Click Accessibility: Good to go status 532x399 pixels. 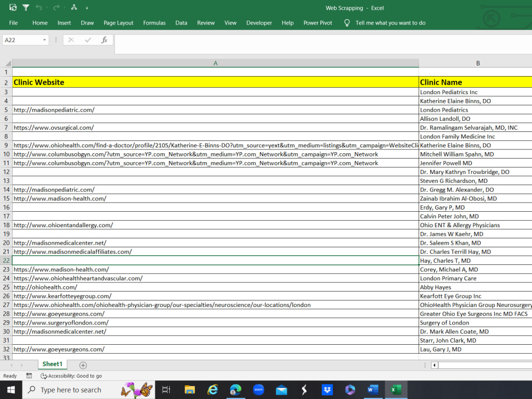[71, 376]
